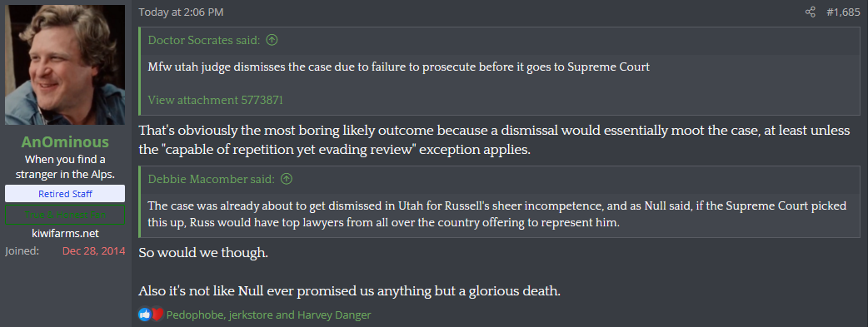The width and height of the screenshot is (868, 327).
Task: Click Harvey Danger in the reactions list
Action: point(334,315)
